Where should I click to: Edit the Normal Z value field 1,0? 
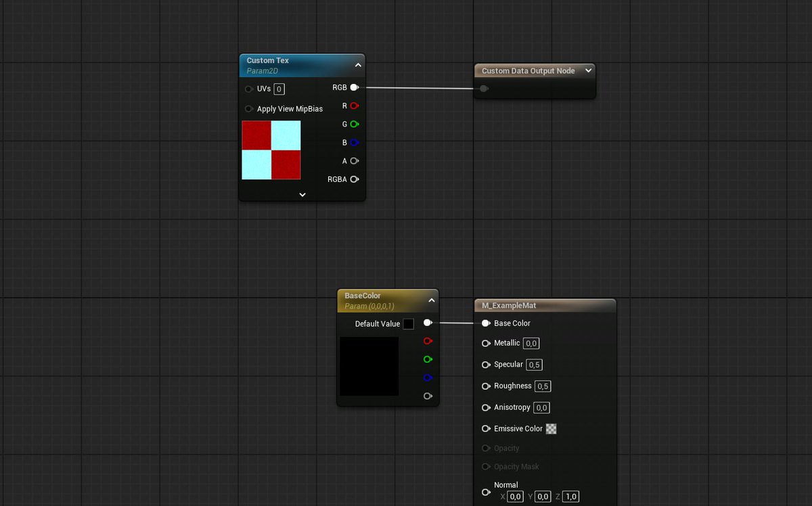(x=570, y=497)
